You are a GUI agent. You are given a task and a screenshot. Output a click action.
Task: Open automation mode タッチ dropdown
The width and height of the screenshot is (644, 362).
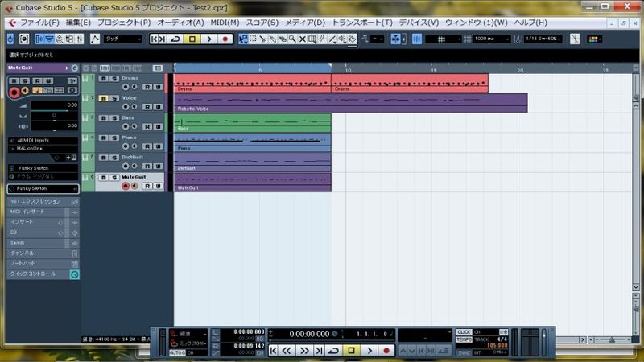[x=122, y=39]
